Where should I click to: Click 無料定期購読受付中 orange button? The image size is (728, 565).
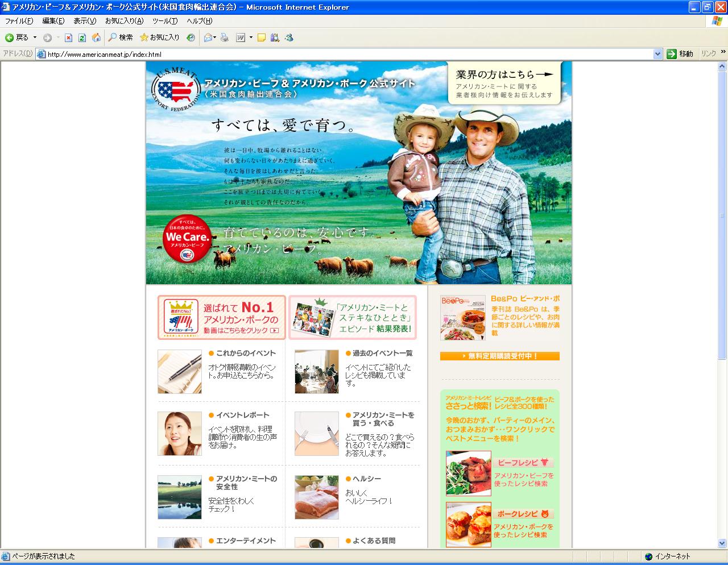(x=500, y=356)
